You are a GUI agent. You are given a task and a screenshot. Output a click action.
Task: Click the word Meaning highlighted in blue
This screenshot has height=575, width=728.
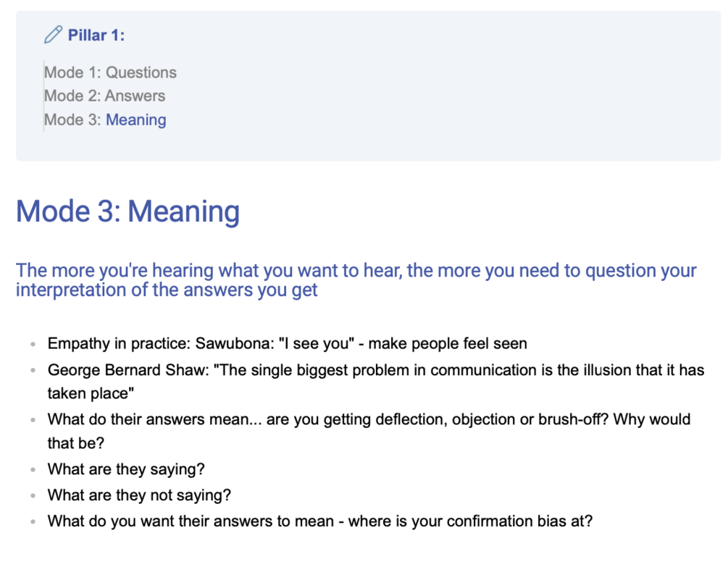click(136, 119)
